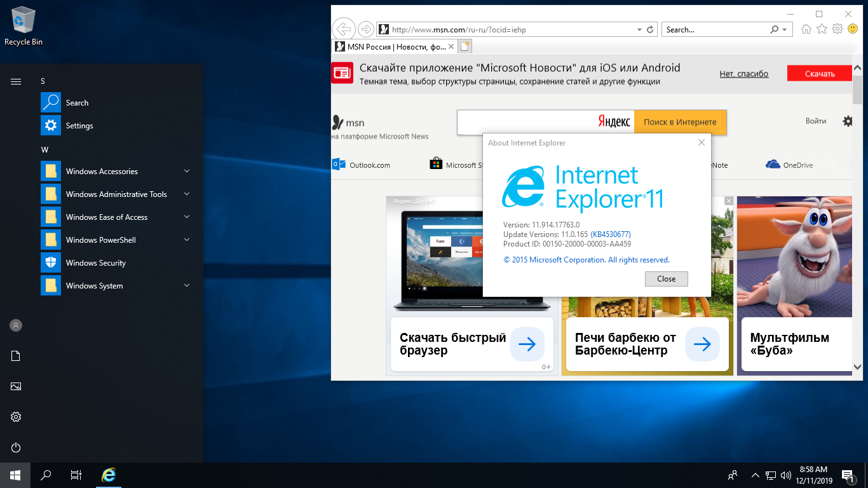Click the IE Back arrow button
Image resolution: width=868 pixels, height=488 pixels.
point(343,29)
